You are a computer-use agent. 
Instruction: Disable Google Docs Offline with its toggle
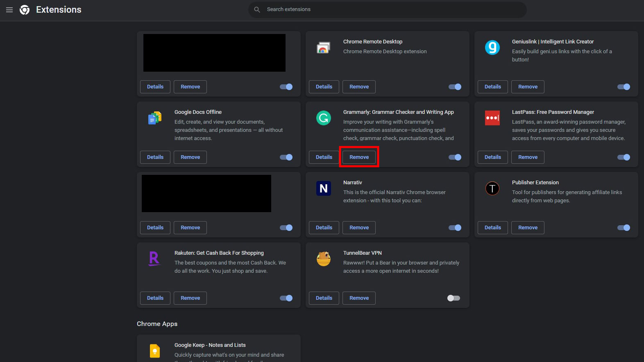pos(286,157)
